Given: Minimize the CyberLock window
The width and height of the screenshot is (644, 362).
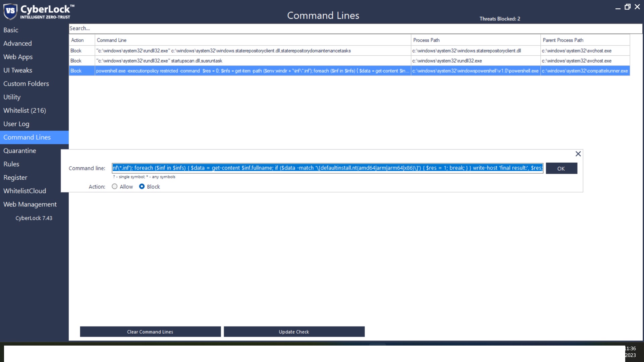Looking at the screenshot, I should point(618,8).
